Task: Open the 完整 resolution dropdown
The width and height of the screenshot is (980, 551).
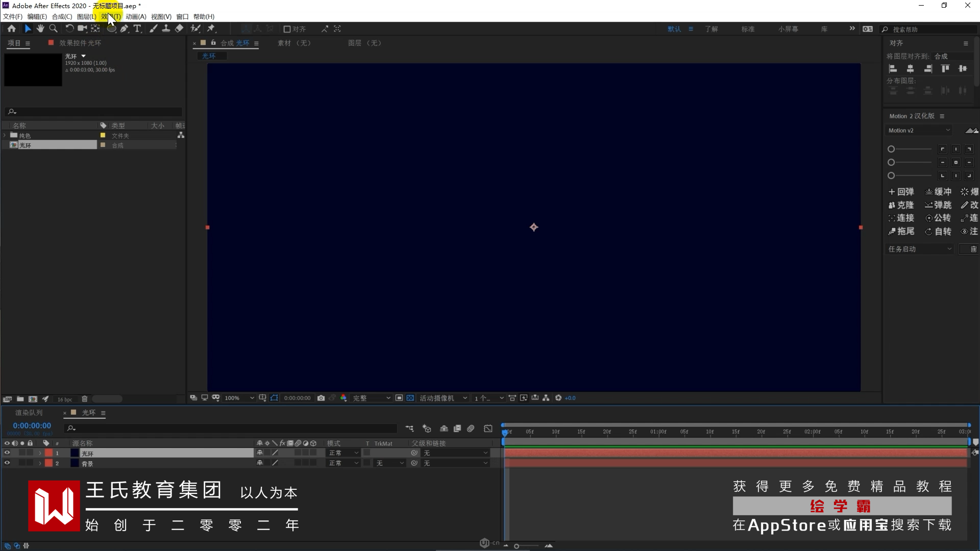Action: (372, 398)
